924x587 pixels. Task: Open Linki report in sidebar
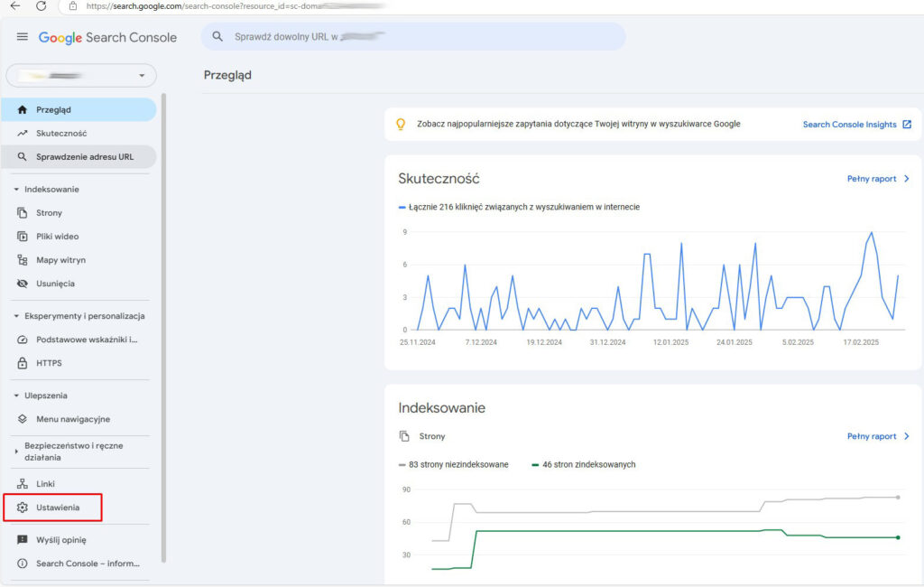45,484
